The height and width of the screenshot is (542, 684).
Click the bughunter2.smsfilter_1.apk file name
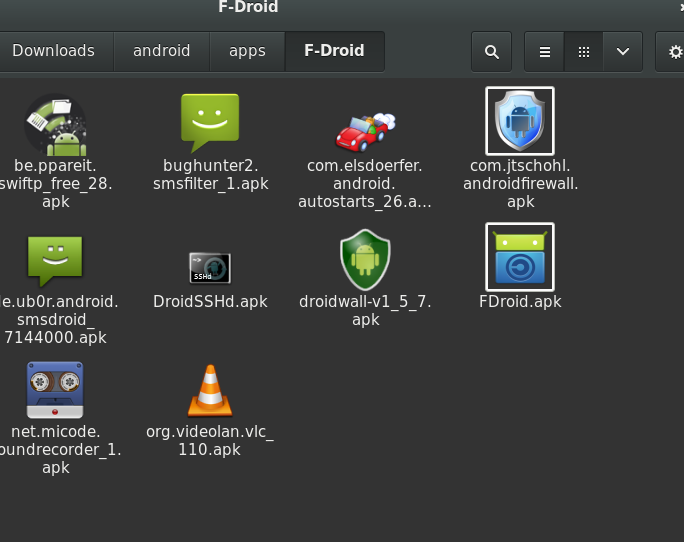pos(210,175)
